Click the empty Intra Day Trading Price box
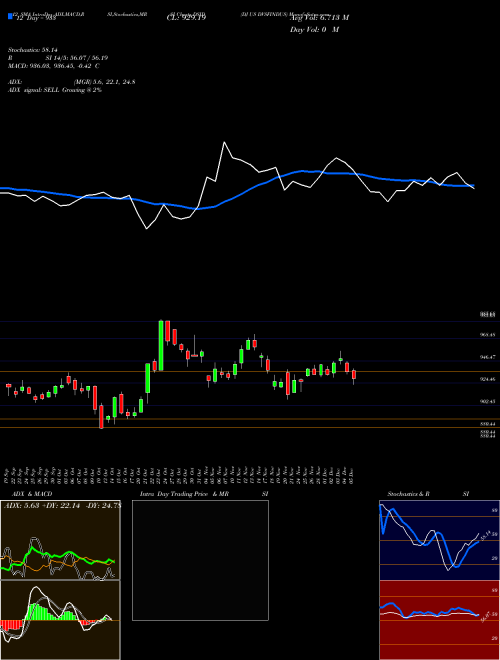Viewport: 500px width, 660px height. (x=200, y=560)
